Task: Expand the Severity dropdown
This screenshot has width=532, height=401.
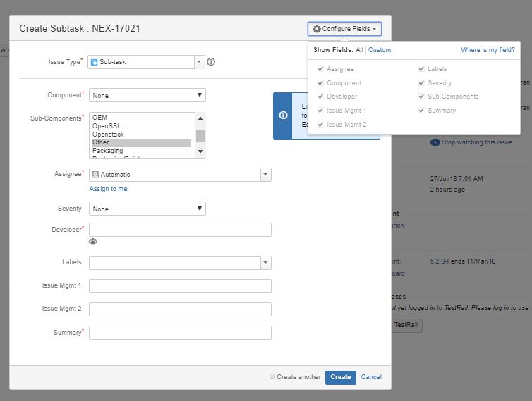Action: (147, 209)
